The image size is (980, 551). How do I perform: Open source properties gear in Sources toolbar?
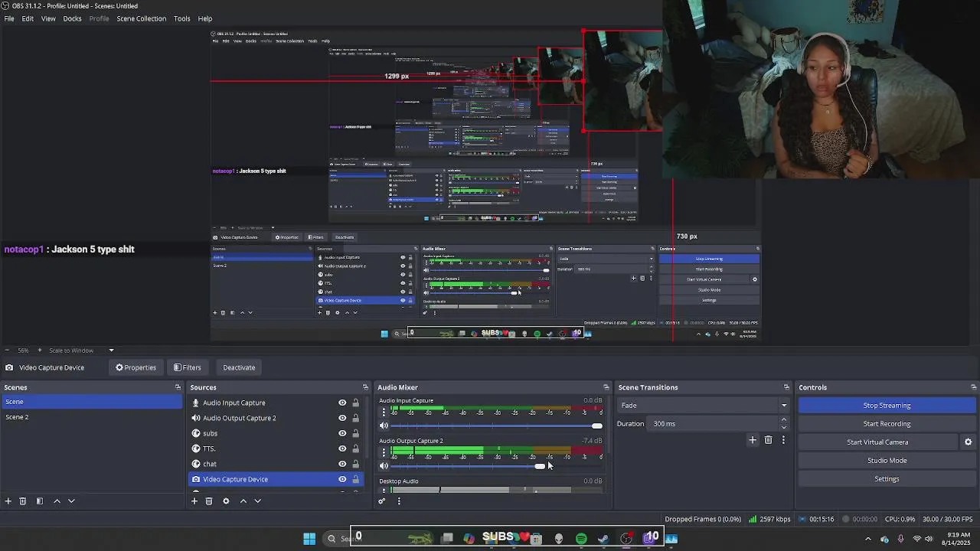[226, 501]
